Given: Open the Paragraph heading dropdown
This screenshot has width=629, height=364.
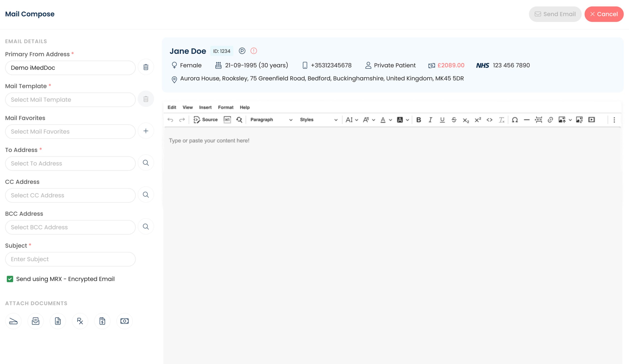Looking at the screenshot, I should (x=271, y=120).
